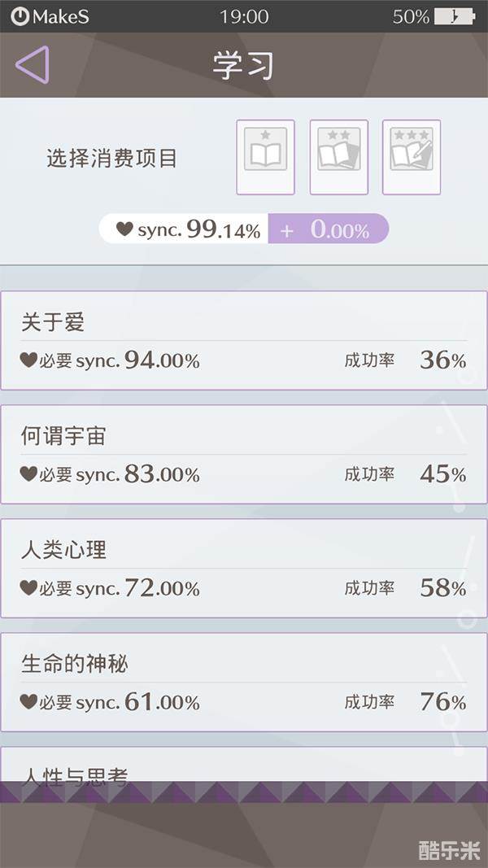Tap the 76% success rate value
The height and width of the screenshot is (868, 488).
coord(442,701)
